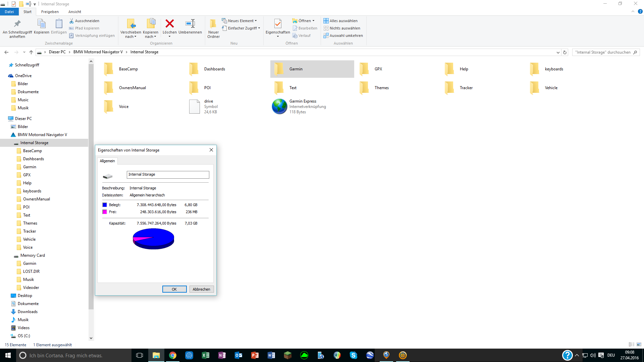
Task: Click the Löschen red X icon
Action: (170, 24)
